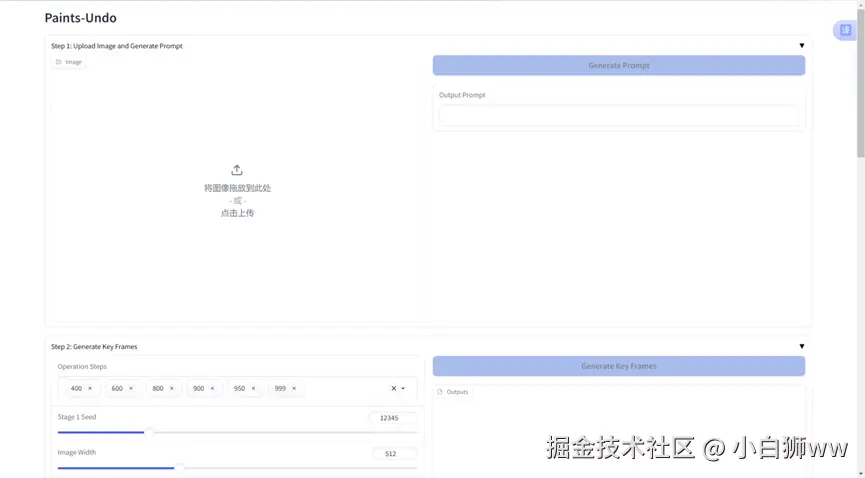The height and width of the screenshot is (478, 865).
Task: Open the Operation Steps dropdown arrow
Action: (403, 389)
